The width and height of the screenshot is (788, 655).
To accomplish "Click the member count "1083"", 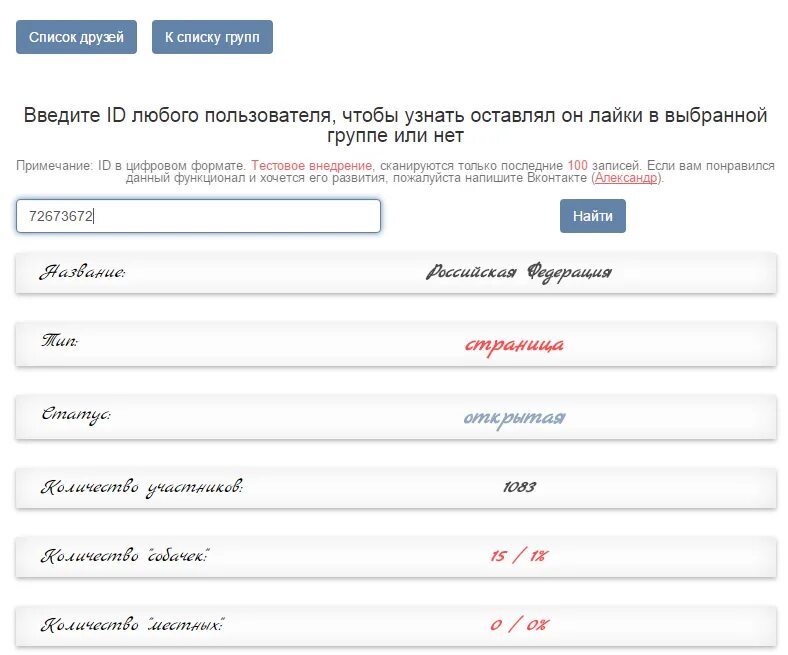I will pos(519,487).
